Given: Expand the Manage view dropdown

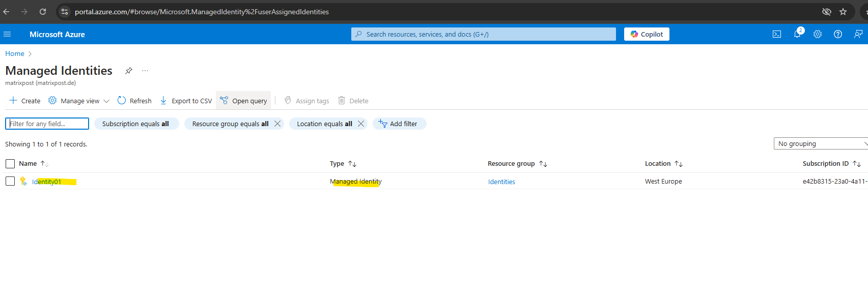Looking at the screenshot, I should 79,101.
